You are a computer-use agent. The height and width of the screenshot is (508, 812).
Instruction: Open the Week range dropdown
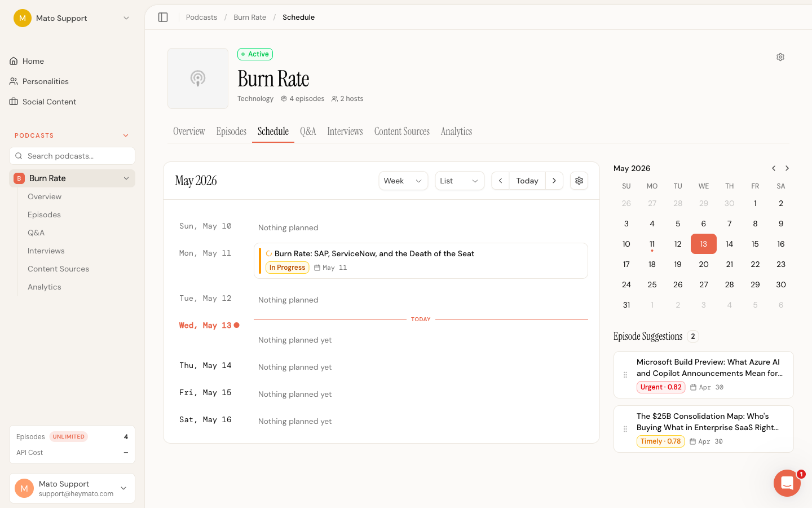click(x=403, y=181)
